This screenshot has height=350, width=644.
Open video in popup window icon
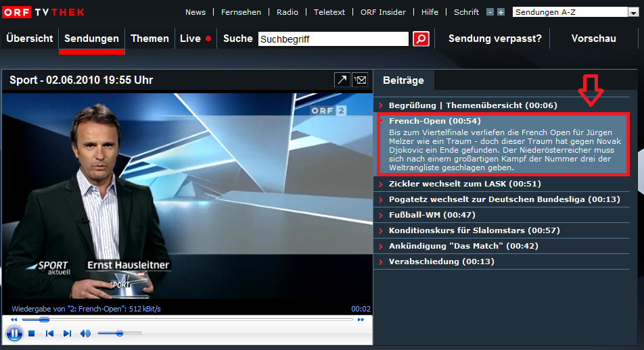342,80
